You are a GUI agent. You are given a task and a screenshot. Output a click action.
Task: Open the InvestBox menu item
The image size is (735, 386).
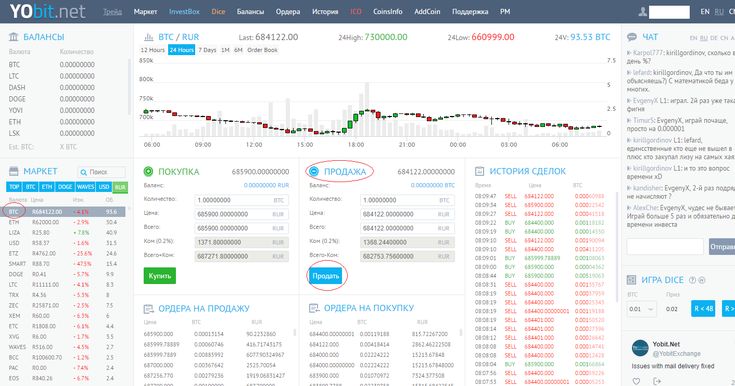click(x=184, y=12)
